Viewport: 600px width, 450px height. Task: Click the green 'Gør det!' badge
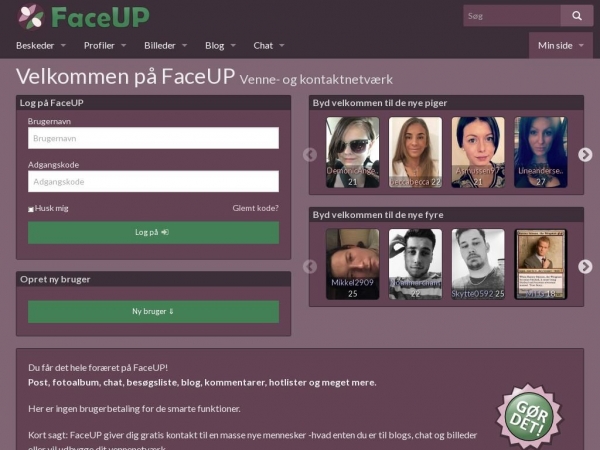(x=529, y=417)
